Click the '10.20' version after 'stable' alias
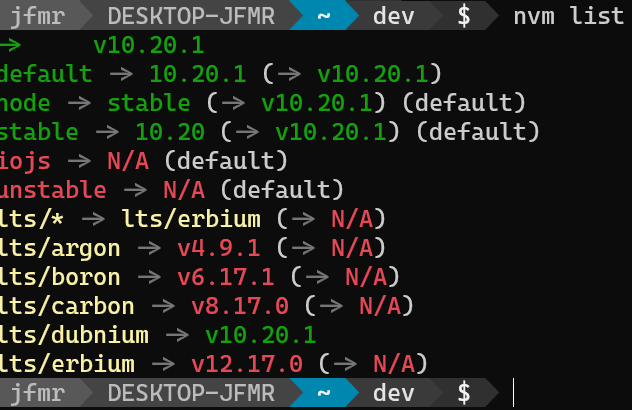 [178, 132]
